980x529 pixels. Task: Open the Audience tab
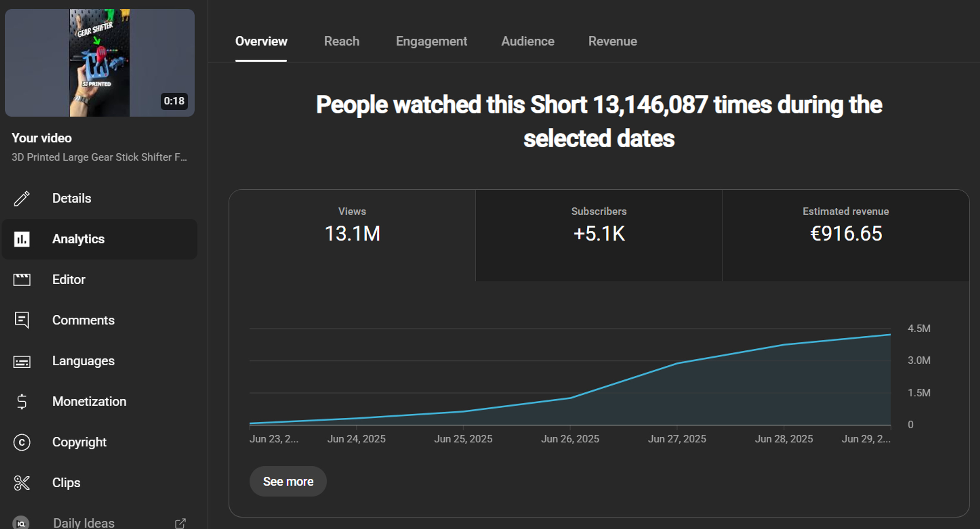click(528, 41)
